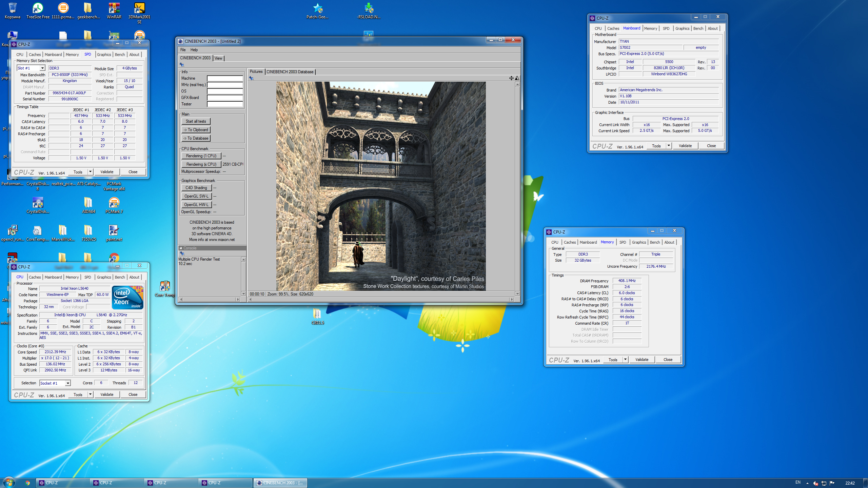Open the Socket #1 selection dropdown
The image size is (868, 488).
click(68, 383)
